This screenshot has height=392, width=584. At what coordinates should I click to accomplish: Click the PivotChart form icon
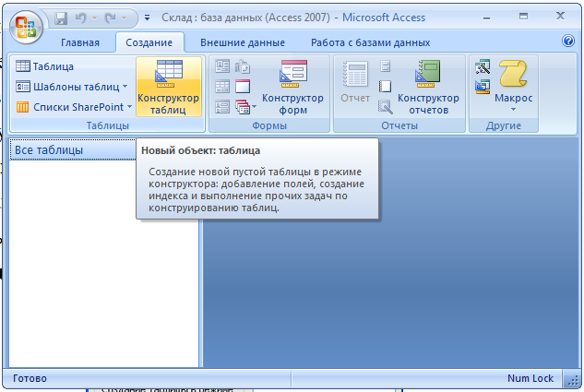[x=243, y=66]
